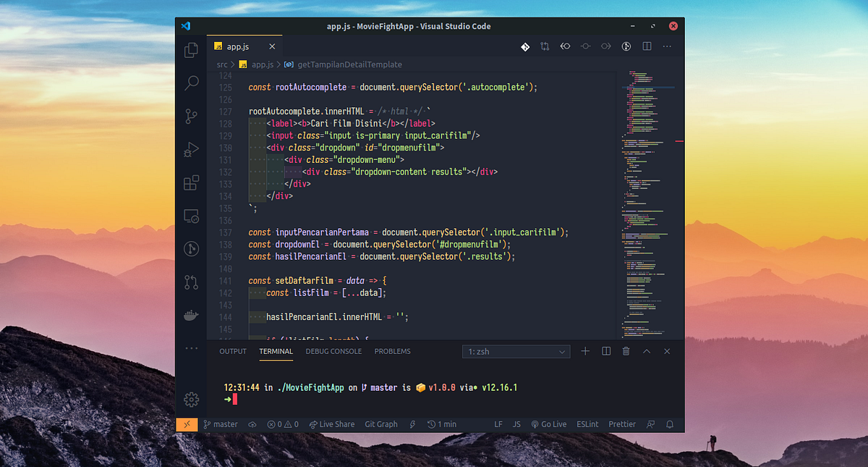868x467 pixels.
Task: Open the Search panel in the activity bar
Action: [191, 83]
